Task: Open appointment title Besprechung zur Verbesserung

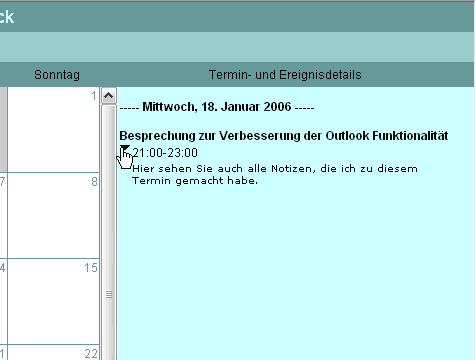Action: [x=284, y=136]
